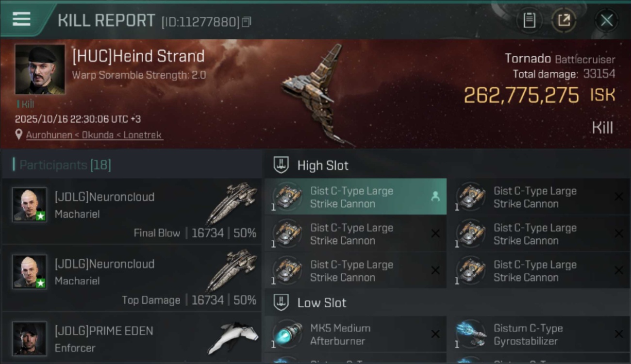This screenshot has width=631, height=364.
Task: Open the Aurohunen location link
Action: click(x=94, y=135)
